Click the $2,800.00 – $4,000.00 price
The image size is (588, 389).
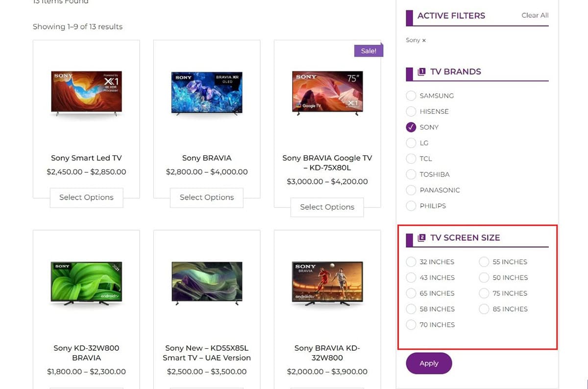[x=207, y=172]
